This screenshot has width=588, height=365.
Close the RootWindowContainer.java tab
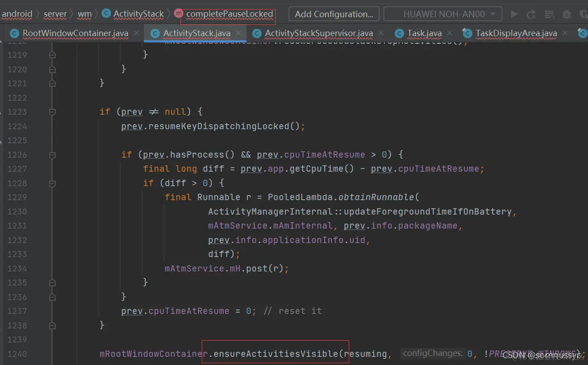137,33
